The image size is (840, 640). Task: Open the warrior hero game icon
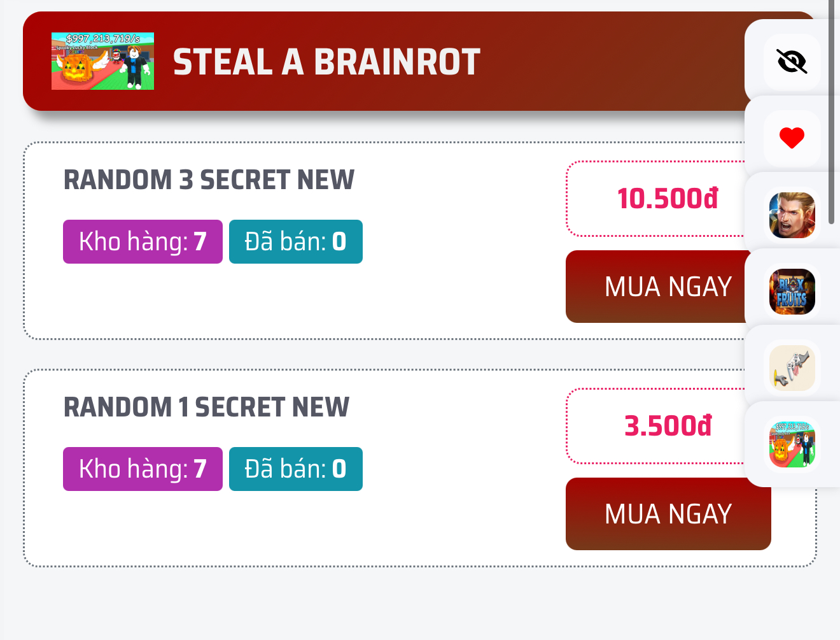pyautogui.click(x=792, y=215)
